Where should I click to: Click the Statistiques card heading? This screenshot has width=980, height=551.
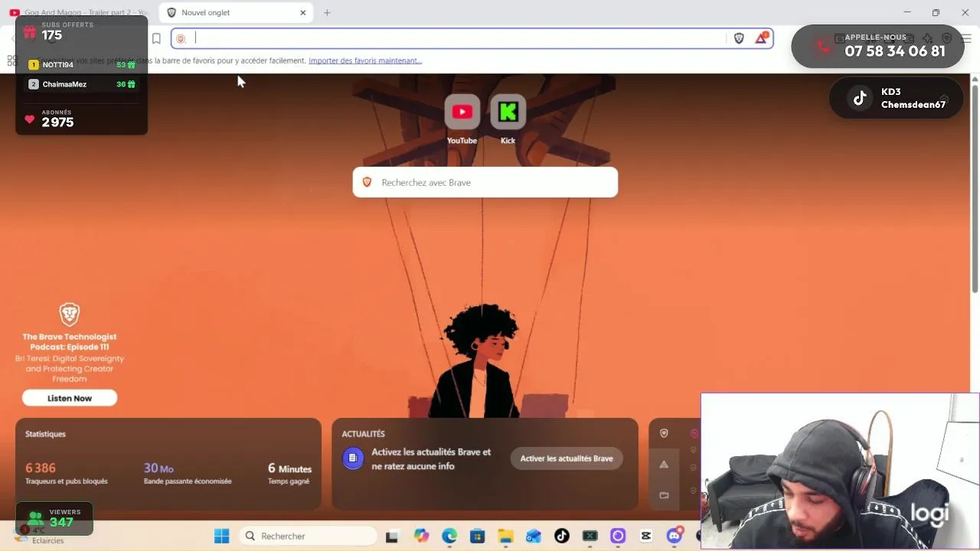pyautogui.click(x=45, y=434)
